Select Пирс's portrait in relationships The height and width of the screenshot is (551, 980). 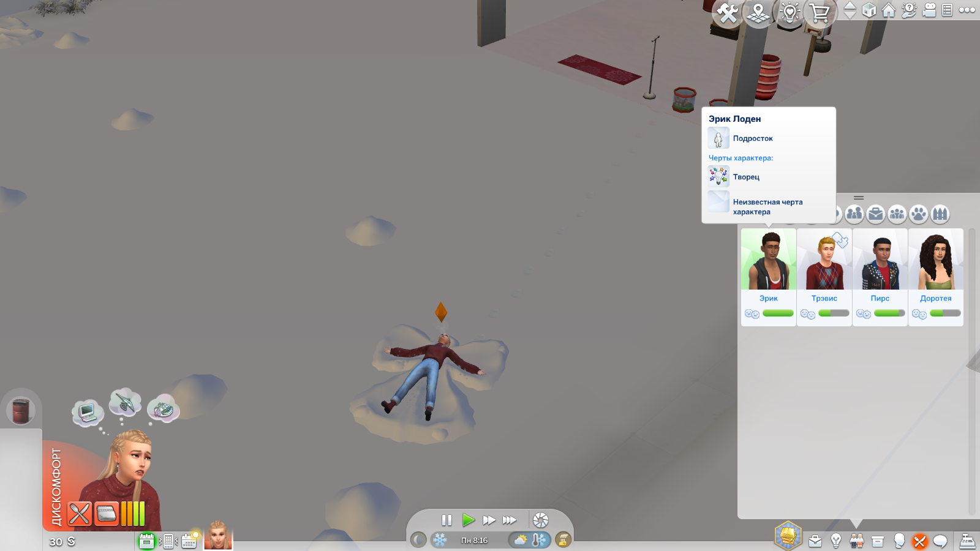(880, 259)
